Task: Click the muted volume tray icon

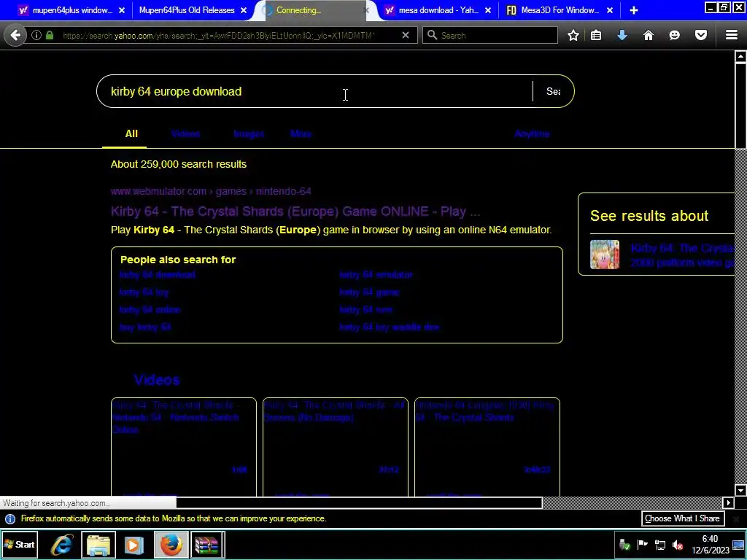Action: pos(678,545)
